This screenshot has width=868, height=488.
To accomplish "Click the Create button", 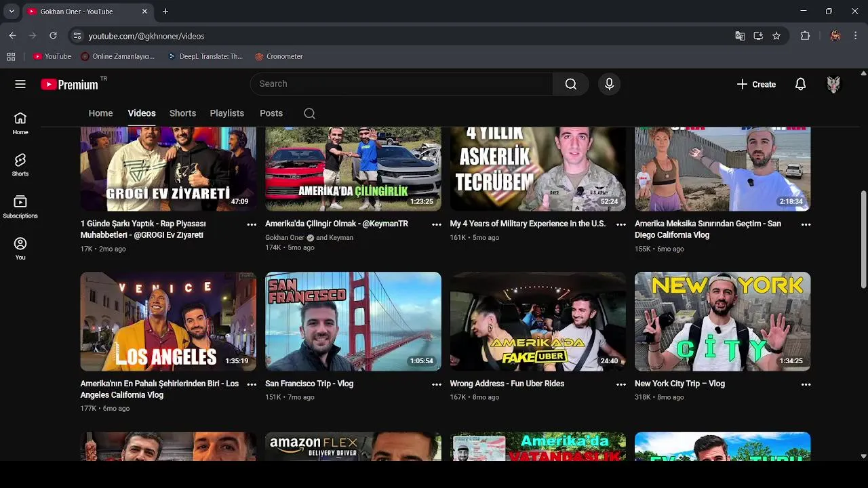I will coord(756,84).
